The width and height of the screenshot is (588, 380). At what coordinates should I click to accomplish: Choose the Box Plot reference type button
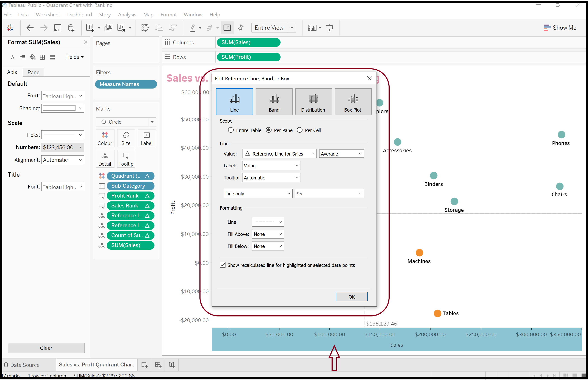[x=353, y=102]
